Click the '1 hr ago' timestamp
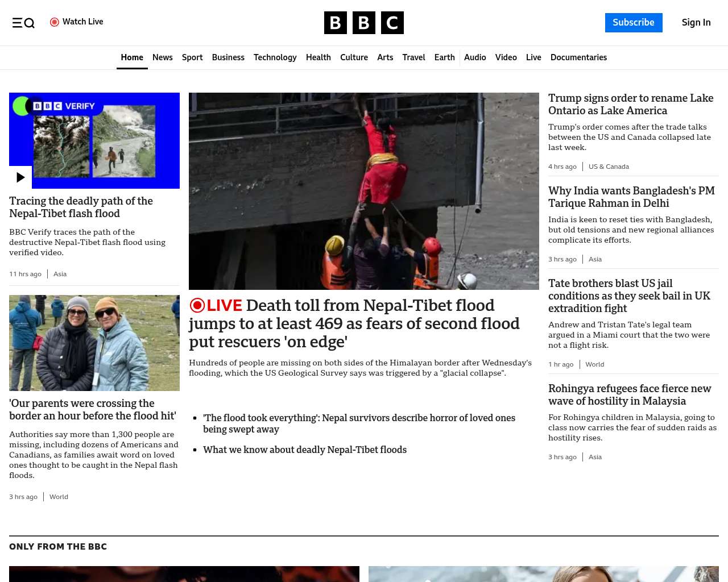Viewport: 728px width, 582px height. click(561, 364)
